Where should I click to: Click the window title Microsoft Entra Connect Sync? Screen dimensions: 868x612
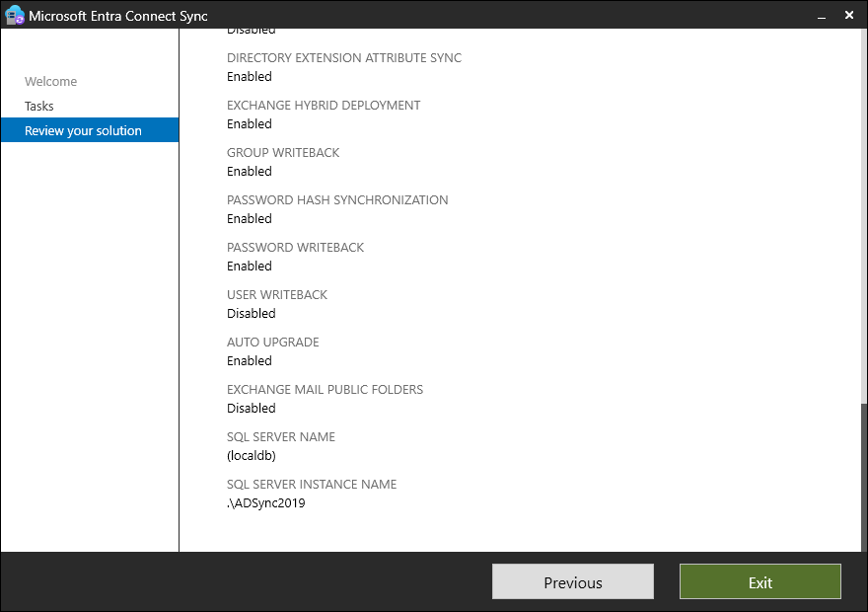118,16
